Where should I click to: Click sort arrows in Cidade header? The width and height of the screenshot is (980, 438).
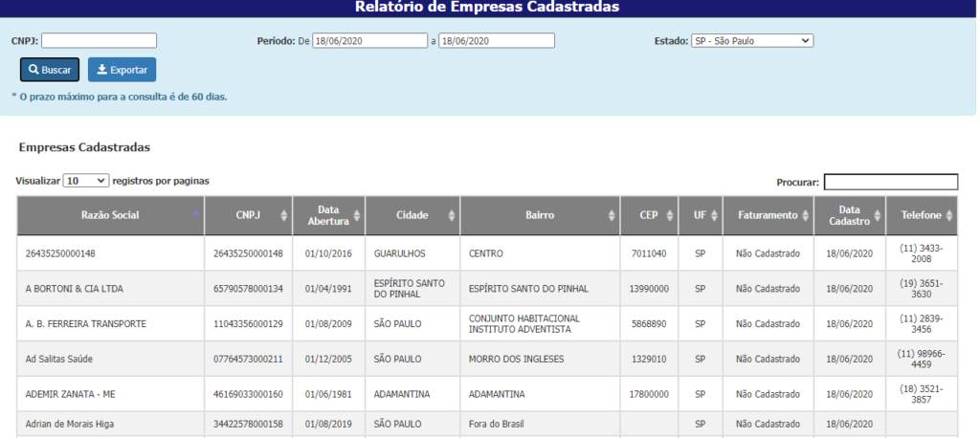pos(451,216)
